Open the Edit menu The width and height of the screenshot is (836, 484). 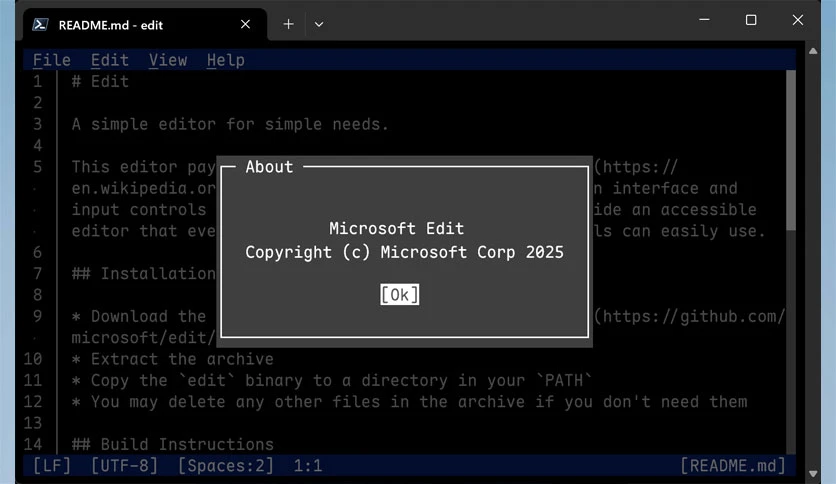[x=110, y=60]
